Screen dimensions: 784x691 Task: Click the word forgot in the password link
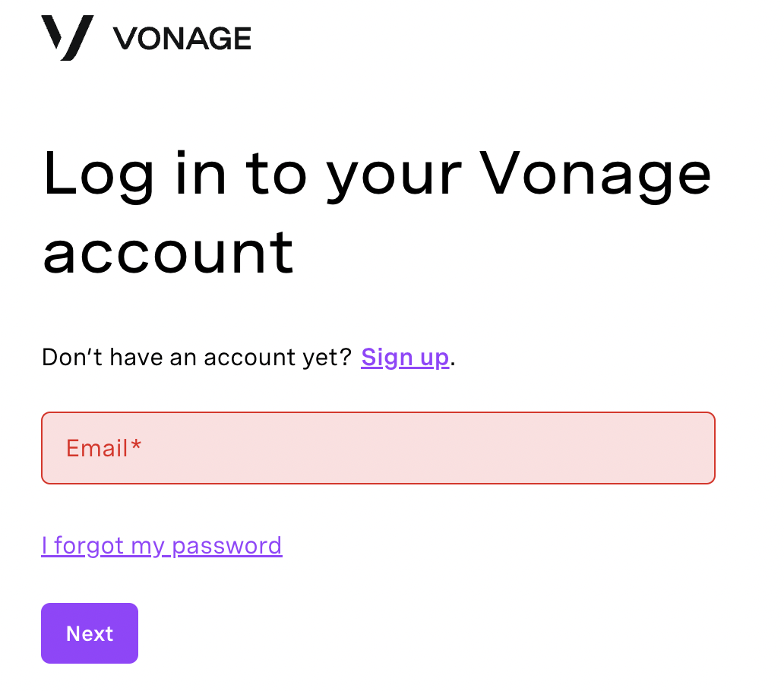pos(88,545)
